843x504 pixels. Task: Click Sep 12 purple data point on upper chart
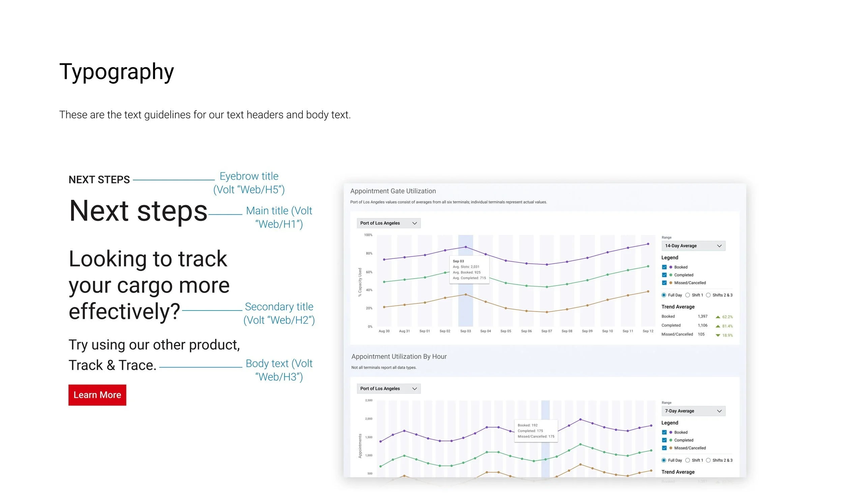[648, 244]
